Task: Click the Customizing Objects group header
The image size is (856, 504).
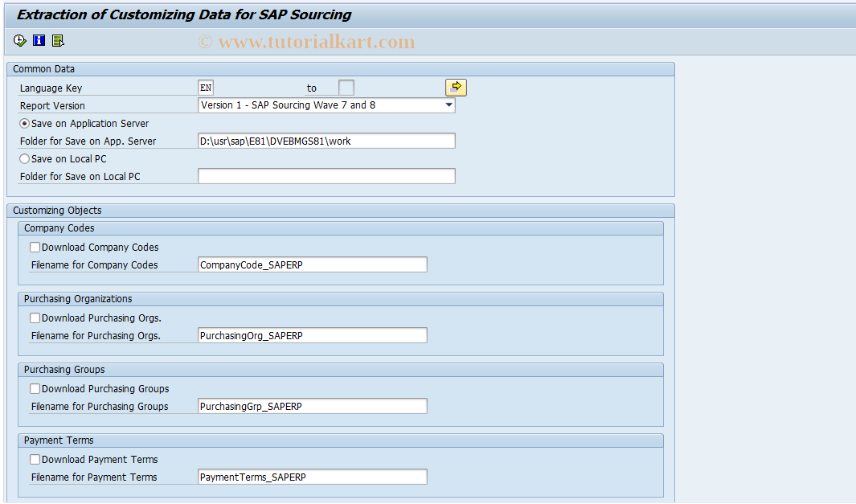Action: 341,211
